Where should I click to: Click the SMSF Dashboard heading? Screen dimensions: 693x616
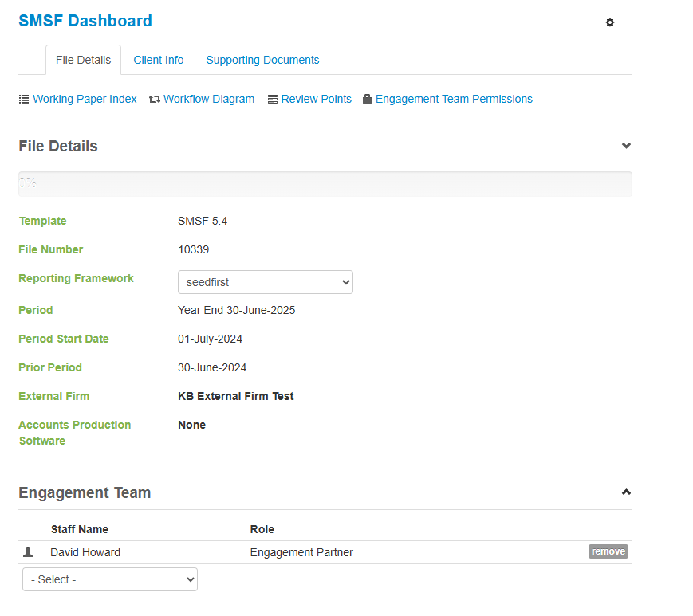85,21
